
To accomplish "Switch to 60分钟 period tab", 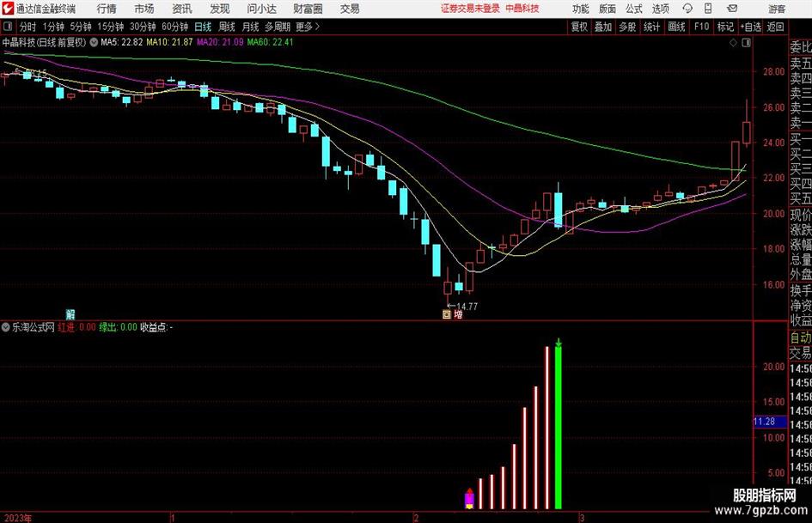I will pos(174,27).
